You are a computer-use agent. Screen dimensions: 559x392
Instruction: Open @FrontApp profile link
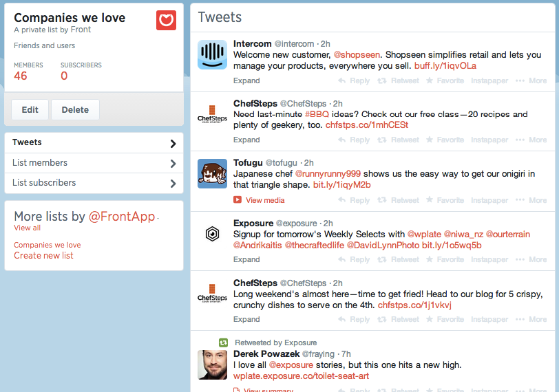(122, 217)
